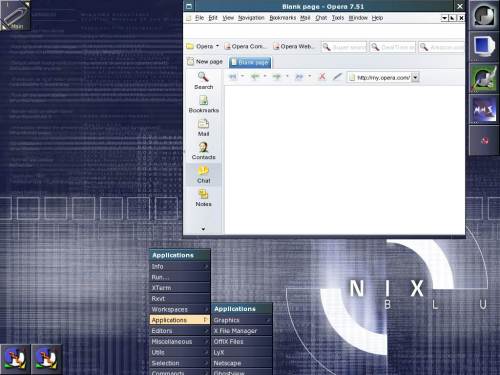Launch Rxvt from the root menu

pyautogui.click(x=180, y=299)
